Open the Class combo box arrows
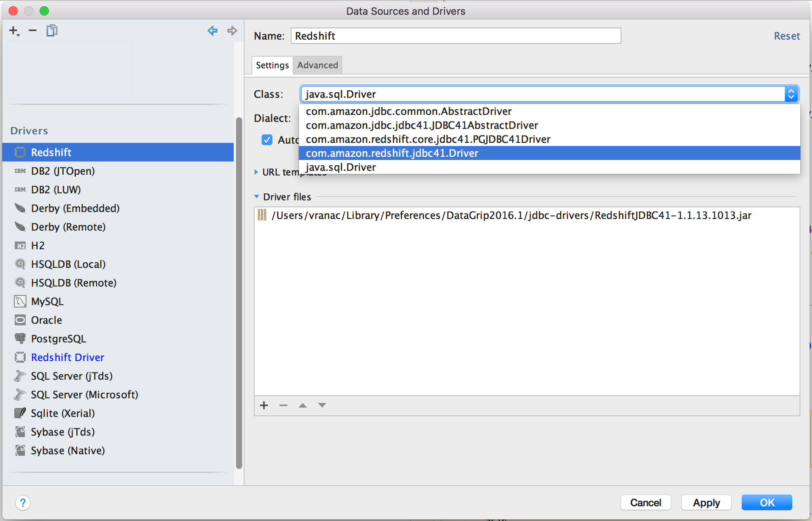The height and width of the screenshot is (521, 812). pyautogui.click(x=791, y=94)
